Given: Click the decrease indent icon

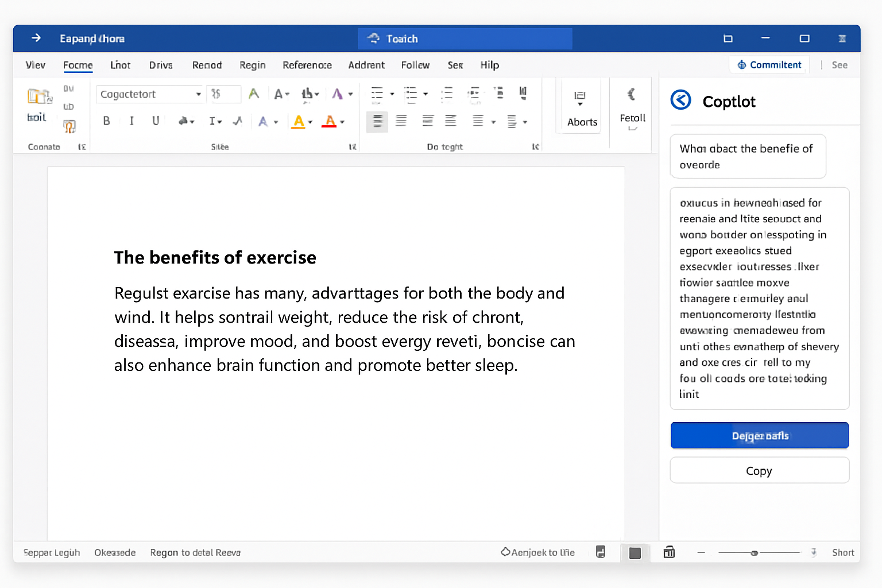Looking at the screenshot, I should 474,94.
